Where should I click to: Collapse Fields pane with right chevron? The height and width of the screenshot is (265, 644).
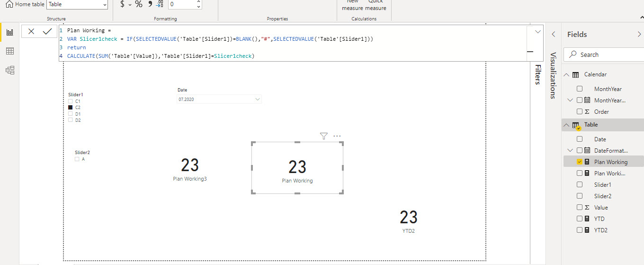click(x=639, y=34)
